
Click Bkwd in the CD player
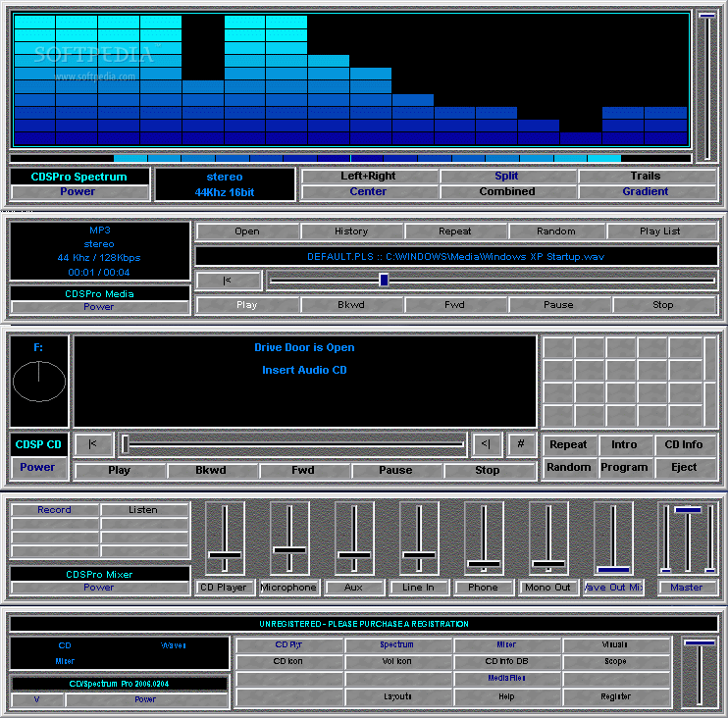coord(211,470)
